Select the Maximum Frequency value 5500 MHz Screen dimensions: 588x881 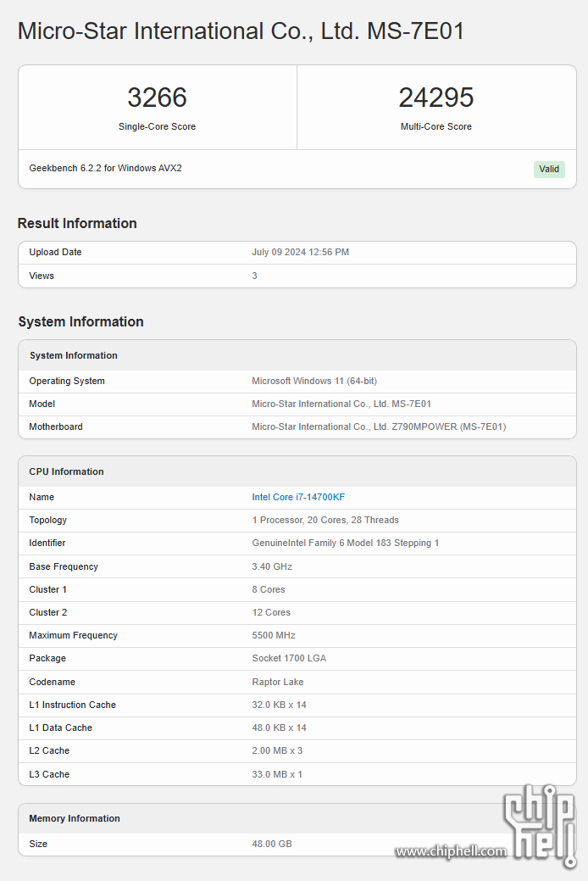tap(274, 635)
